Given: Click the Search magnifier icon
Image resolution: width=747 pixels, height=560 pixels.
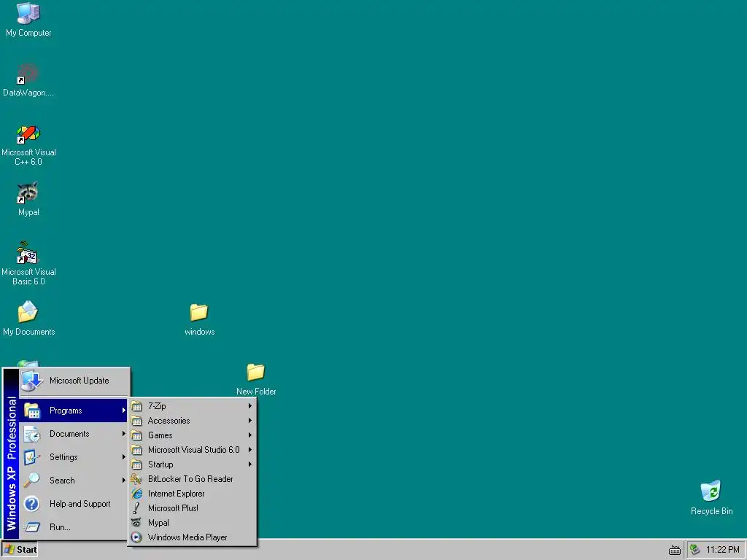Looking at the screenshot, I should pos(32,481).
